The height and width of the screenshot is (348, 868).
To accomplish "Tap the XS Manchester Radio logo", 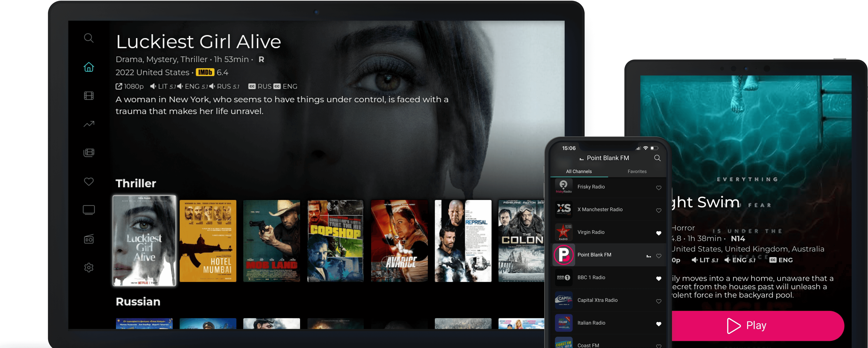I will point(564,209).
